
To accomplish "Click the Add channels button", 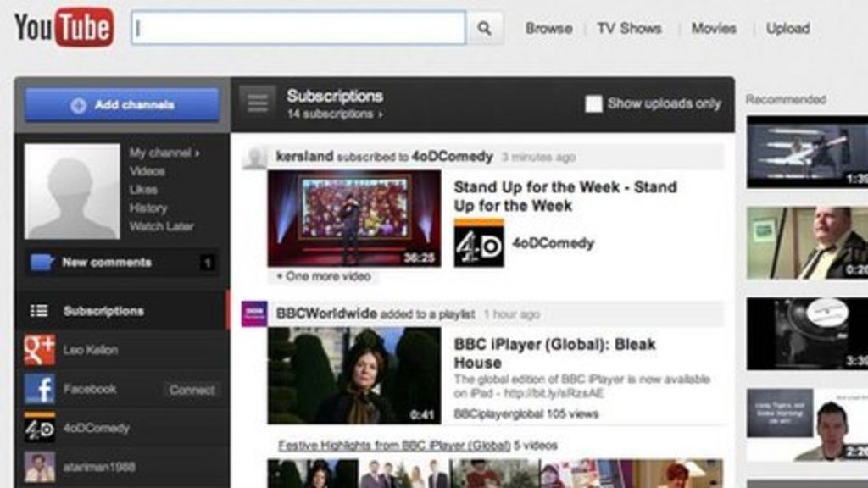I will 122,104.
